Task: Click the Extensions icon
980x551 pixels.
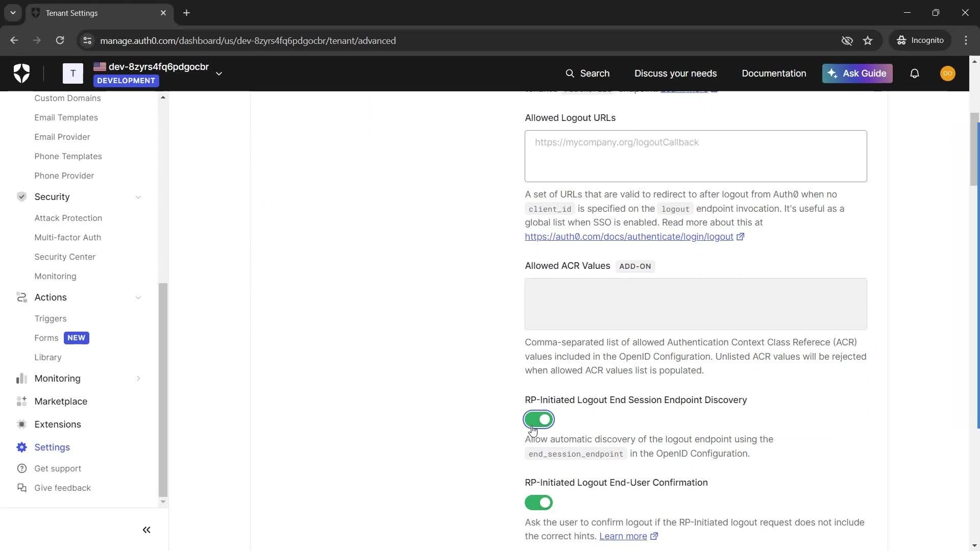Action: coord(21,424)
